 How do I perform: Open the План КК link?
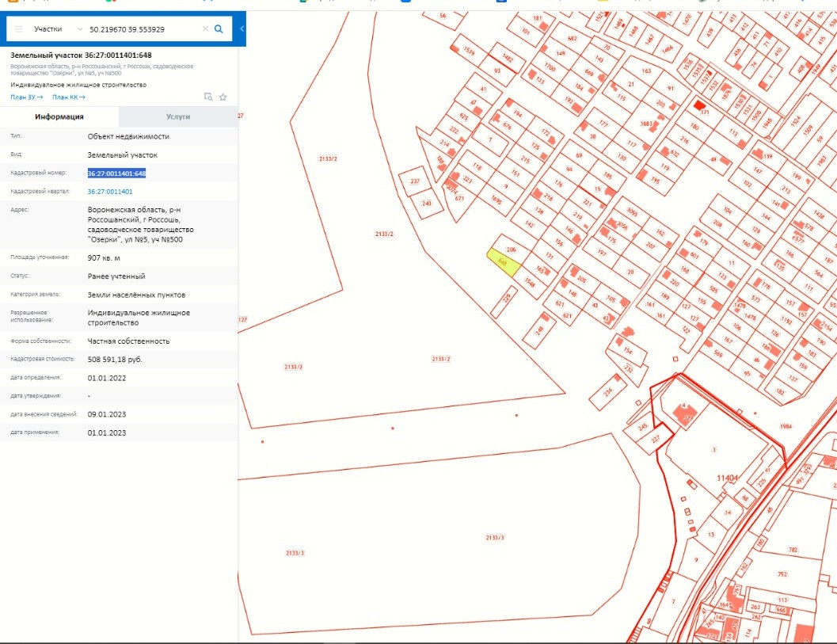[68, 97]
